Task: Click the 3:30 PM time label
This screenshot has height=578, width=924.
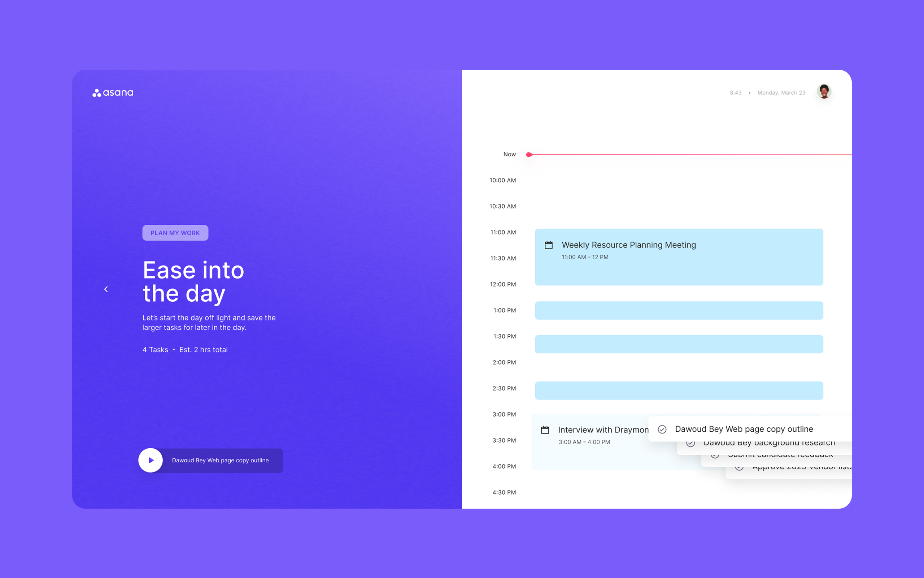Action: coord(504,440)
